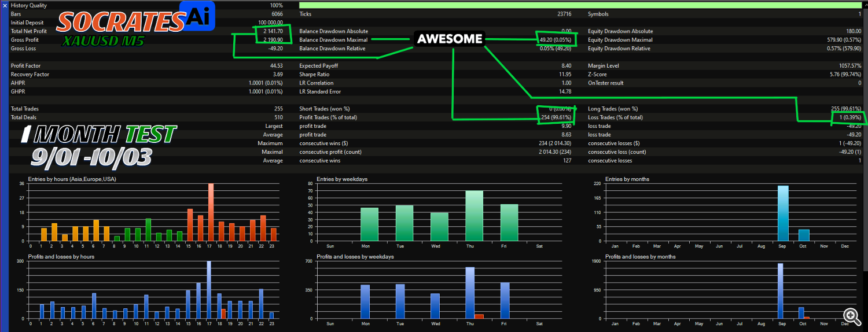Click the Sep bar in Entries by months
Screen dimensions: 868x332
tap(783, 213)
